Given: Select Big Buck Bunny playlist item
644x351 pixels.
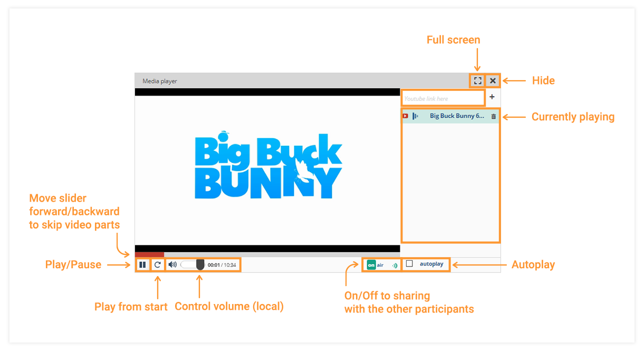Looking at the screenshot, I should 450,116.
